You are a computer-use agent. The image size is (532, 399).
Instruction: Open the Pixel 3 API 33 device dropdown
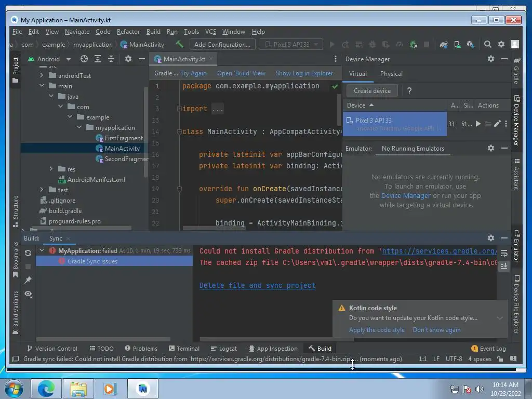pos(291,45)
